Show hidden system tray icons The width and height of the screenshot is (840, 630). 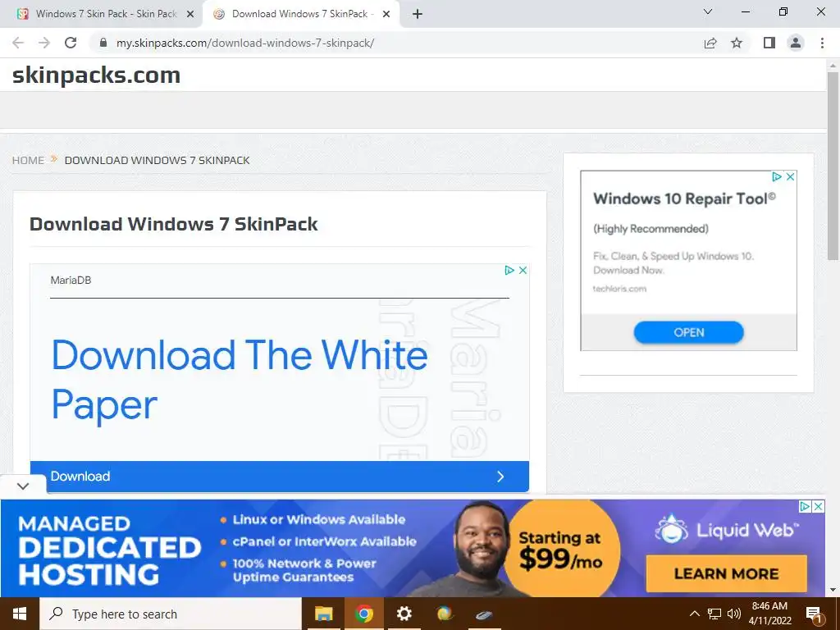coord(694,614)
